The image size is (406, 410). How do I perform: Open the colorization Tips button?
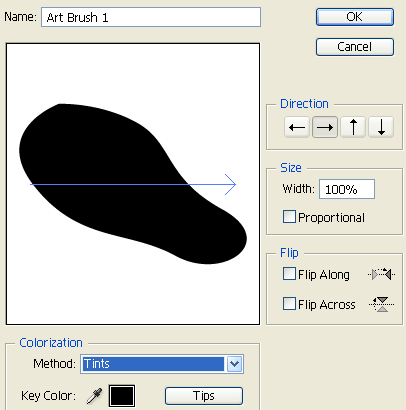point(204,396)
